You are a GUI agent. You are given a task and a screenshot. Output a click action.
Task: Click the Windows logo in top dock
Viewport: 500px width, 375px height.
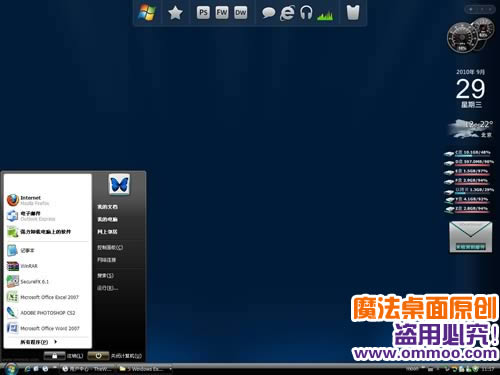[x=147, y=13]
